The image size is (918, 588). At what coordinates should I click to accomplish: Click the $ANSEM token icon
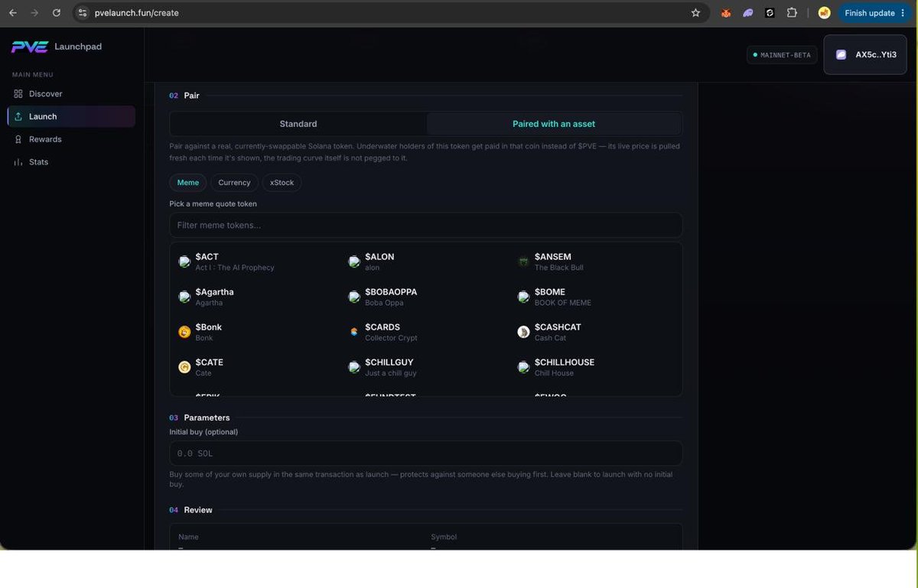[x=523, y=262]
